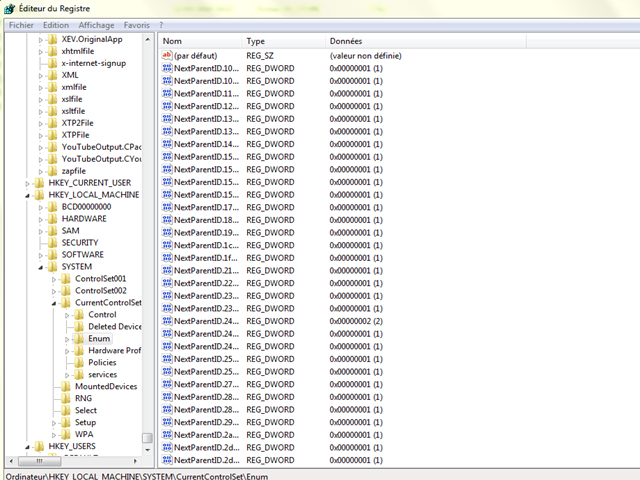Click the (par défaut) string value icon
The image size is (640, 480).
(x=167, y=56)
